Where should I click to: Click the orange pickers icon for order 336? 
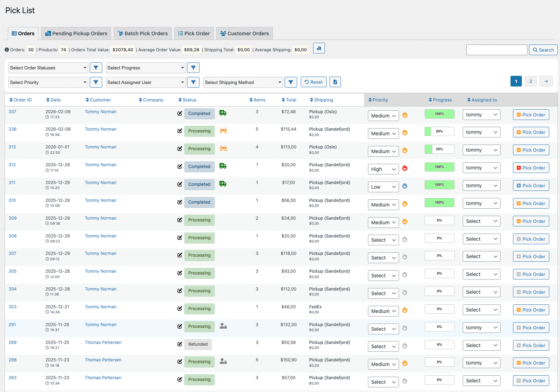coord(223,131)
